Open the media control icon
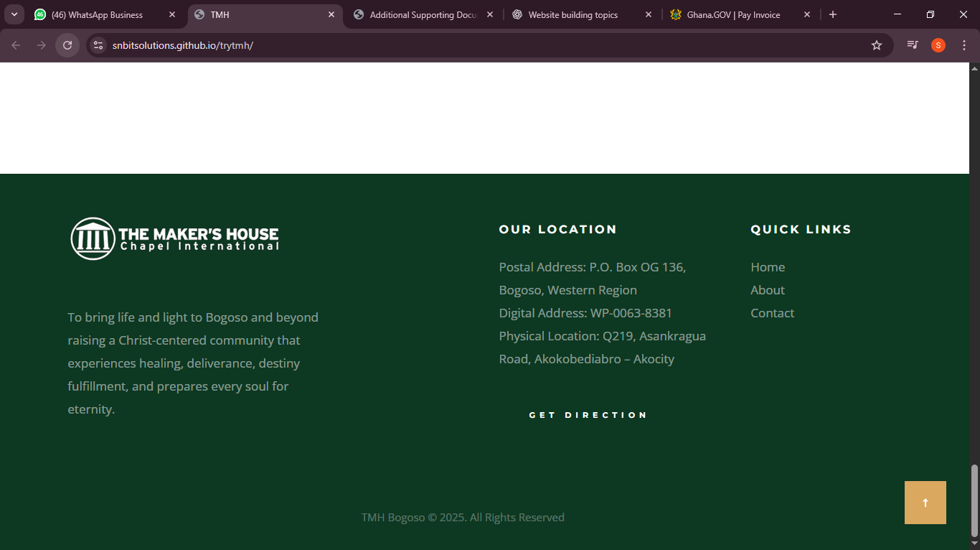 coord(913,45)
